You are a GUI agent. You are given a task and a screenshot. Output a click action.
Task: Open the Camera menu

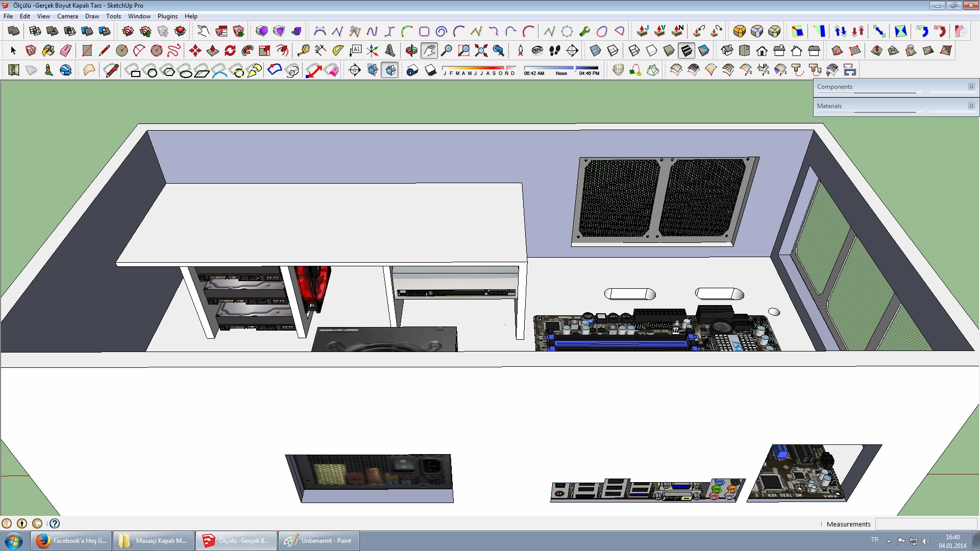(x=67, y=16)
